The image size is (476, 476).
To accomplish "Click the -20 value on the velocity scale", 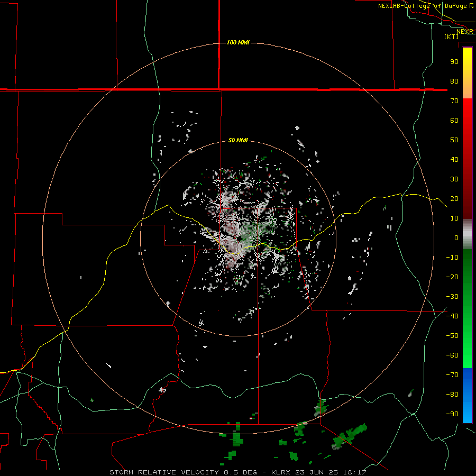I will [x=452, y=277].
